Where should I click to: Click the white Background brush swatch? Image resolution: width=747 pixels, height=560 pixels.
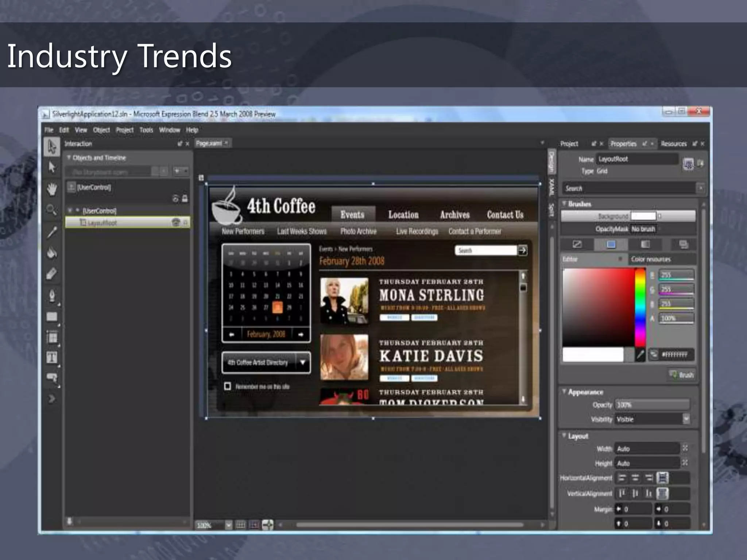[643, 216]
